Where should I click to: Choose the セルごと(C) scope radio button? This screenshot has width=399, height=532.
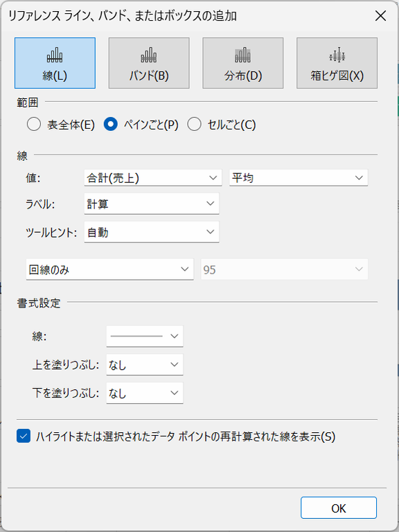(x=195, y=125)
